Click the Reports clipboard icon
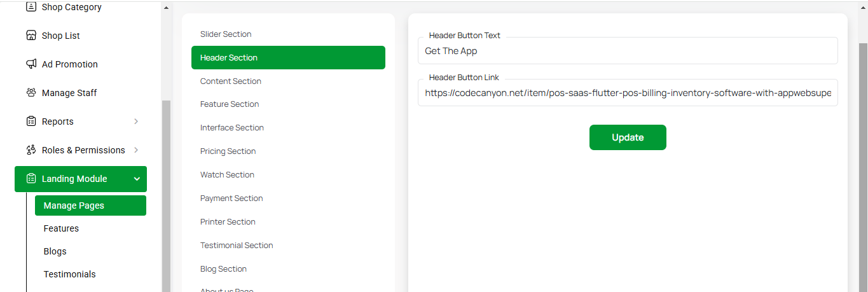 click(31, 122)
